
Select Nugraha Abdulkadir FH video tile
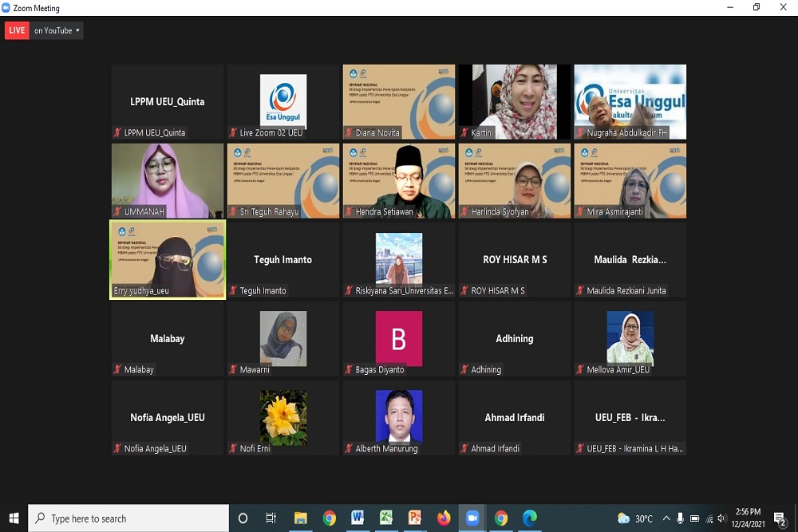[630, 102]
